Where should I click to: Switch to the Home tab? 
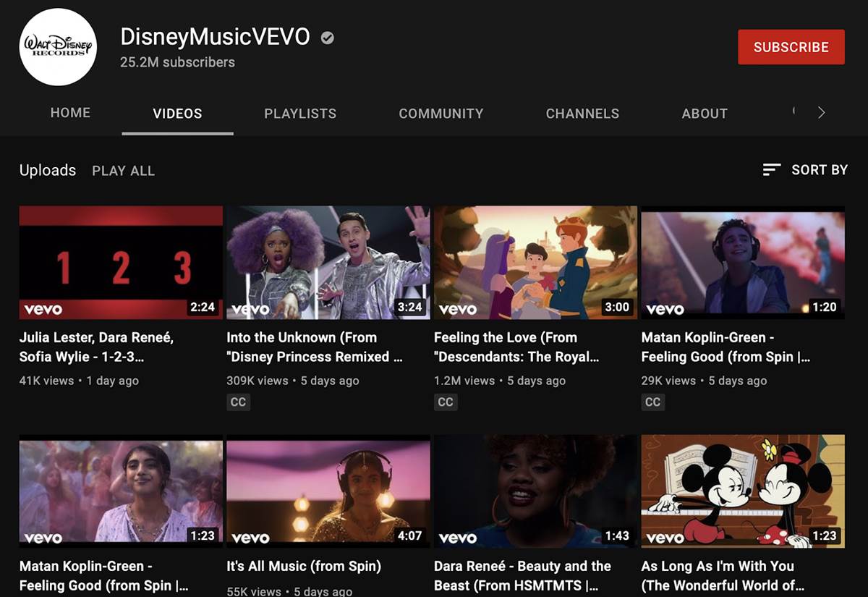point(70,114)
